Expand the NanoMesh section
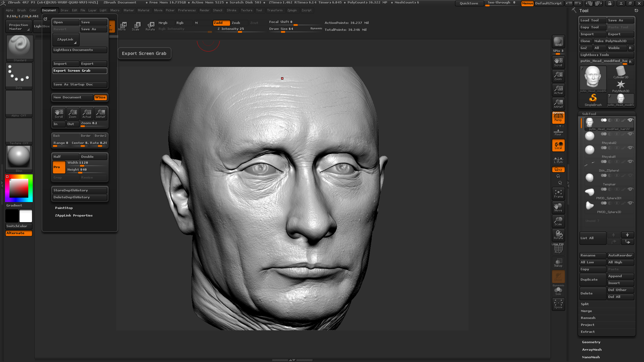 point(591,357)
